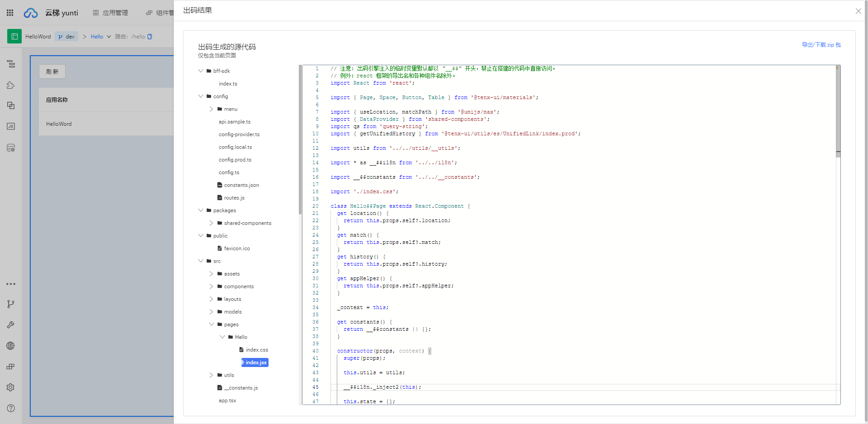
Task: Open the wrench tools icon in the sidebar
Action: coord(11,325)
